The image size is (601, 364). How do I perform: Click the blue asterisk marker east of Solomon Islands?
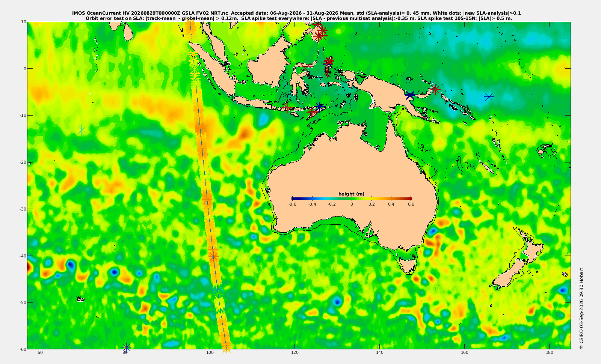[x=488, y=97]
